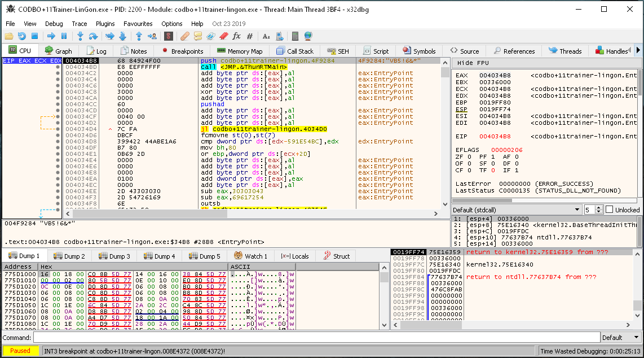Click the Paused status indicator
The width and height of the screenshot is (644, 358).
20,351
